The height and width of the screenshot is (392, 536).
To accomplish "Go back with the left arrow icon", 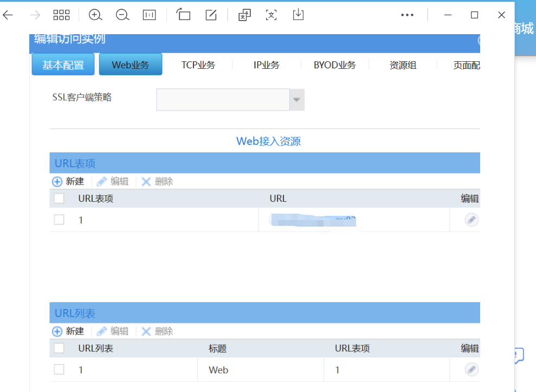I will [8, 15].
